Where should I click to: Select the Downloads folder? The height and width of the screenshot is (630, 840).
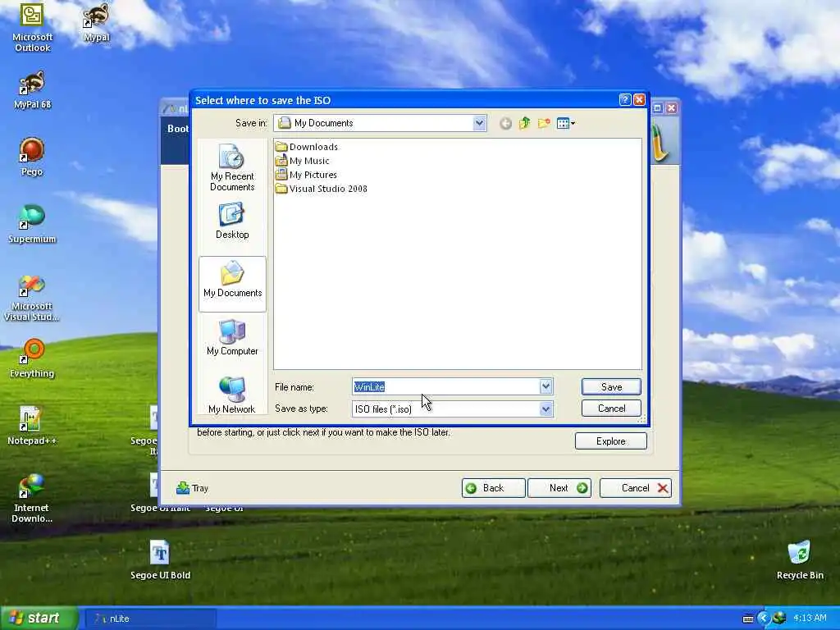(307, 147)
